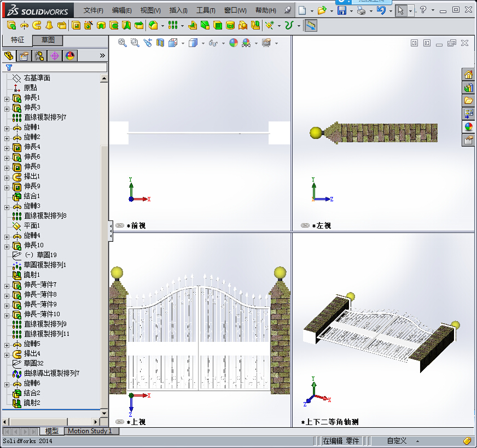Select the Zoom to Area tool
The width and height of the screenshot is (477, 448).
(135, 43)
